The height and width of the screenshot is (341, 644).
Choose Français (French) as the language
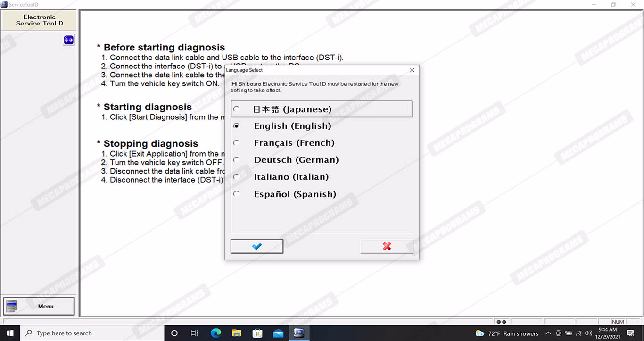point(236,143)
